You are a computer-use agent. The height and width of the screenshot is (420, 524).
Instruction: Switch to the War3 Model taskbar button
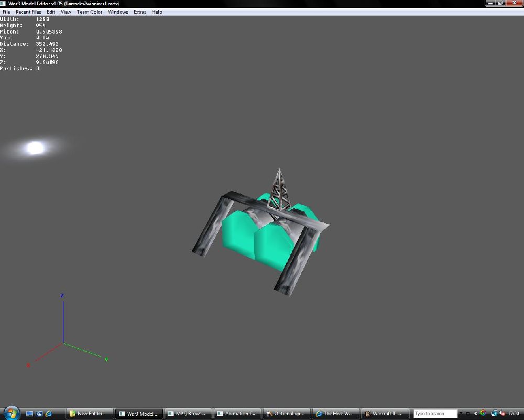(139, 414)
